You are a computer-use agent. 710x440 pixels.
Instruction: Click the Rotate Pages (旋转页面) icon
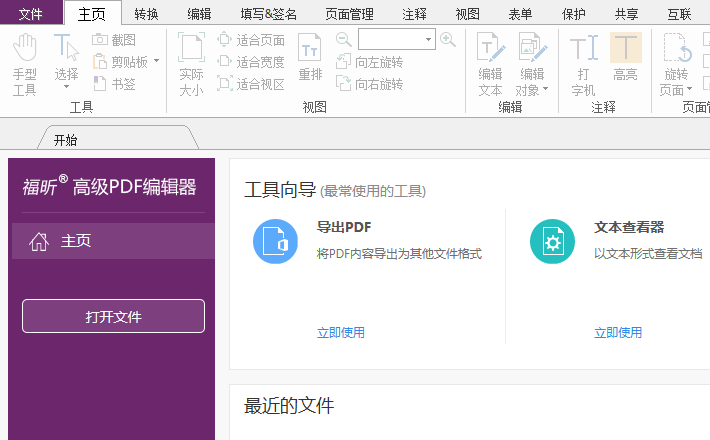[x=677, y=47]
